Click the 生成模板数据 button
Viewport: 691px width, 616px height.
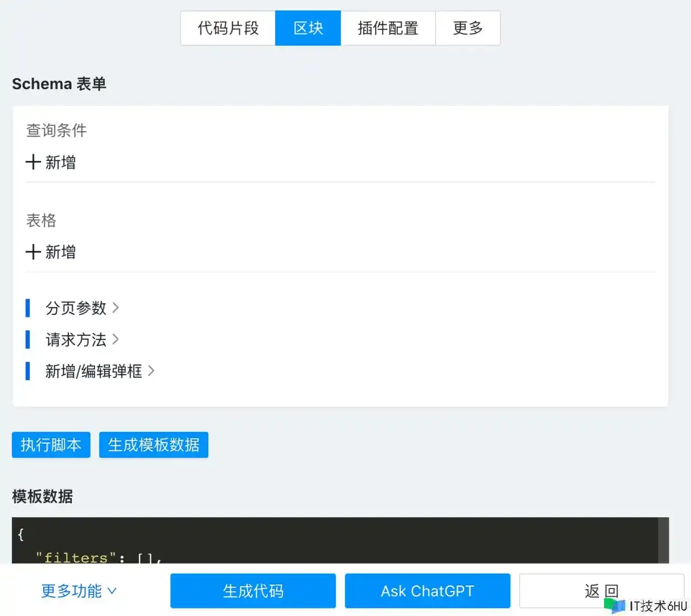[x=153, y=445]
